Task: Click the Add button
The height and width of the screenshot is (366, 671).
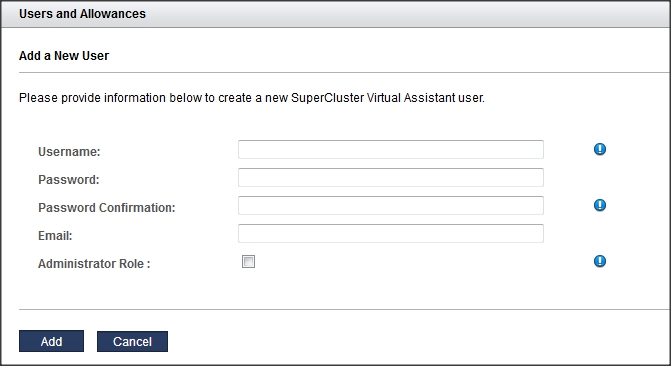Action: [51, 341]
